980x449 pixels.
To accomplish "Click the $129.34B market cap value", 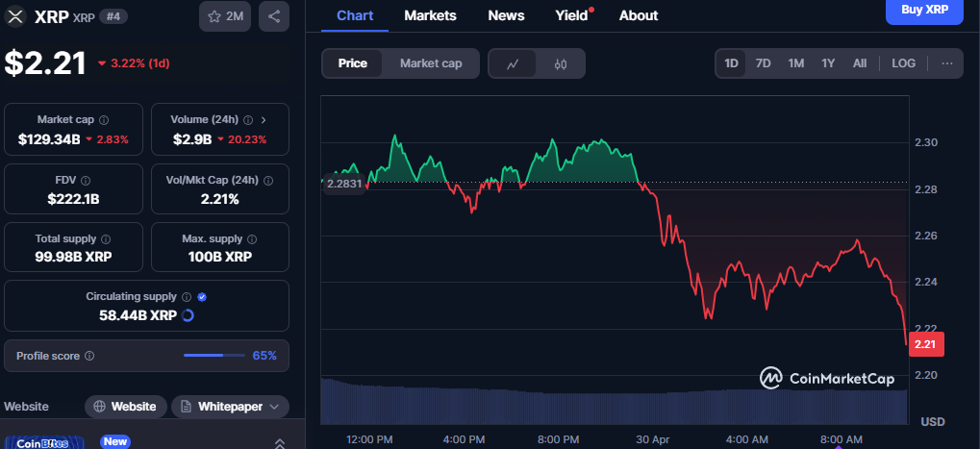I will (49, 139).
